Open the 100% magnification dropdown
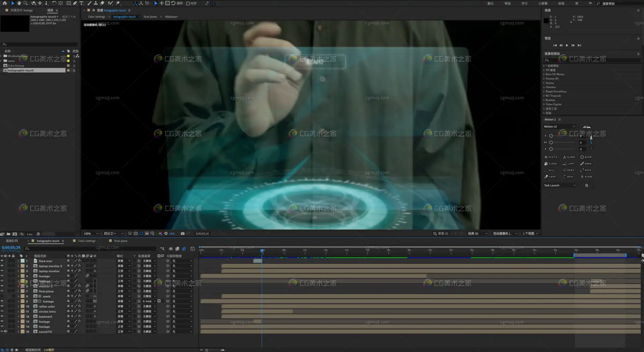Screen dimensions: 644x352 coord(91,234)
